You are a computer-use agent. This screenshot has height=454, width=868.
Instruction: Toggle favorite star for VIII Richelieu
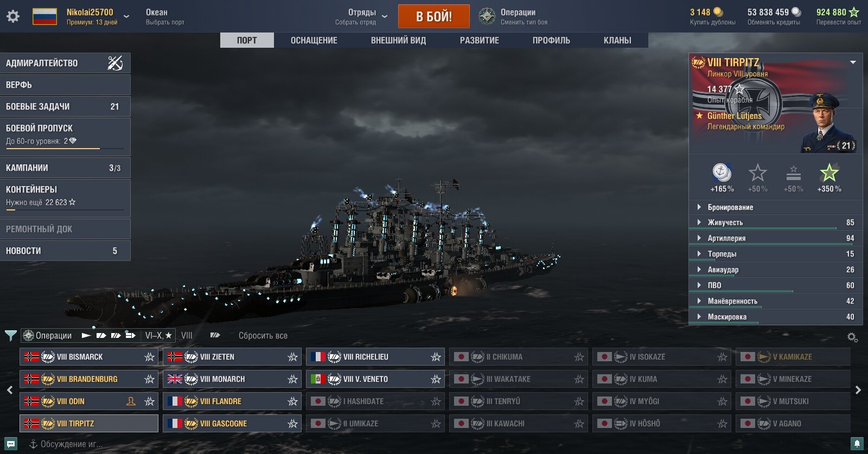(x=436, y=357)
